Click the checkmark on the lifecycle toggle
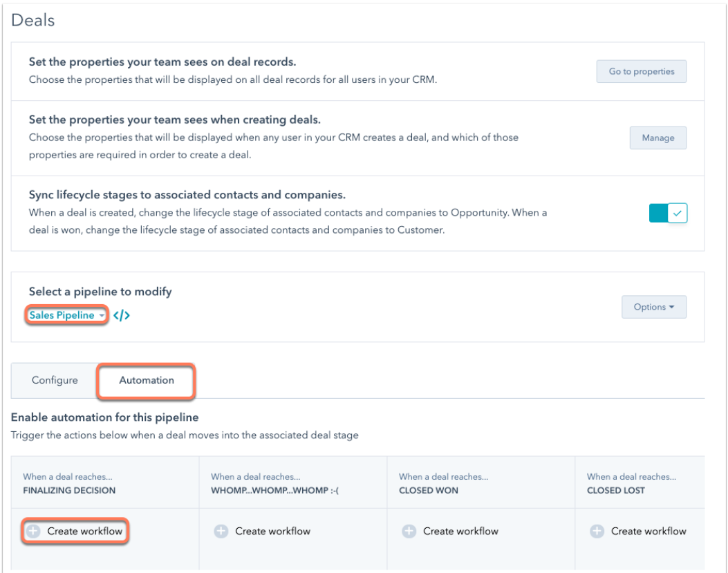 (678, 214)
